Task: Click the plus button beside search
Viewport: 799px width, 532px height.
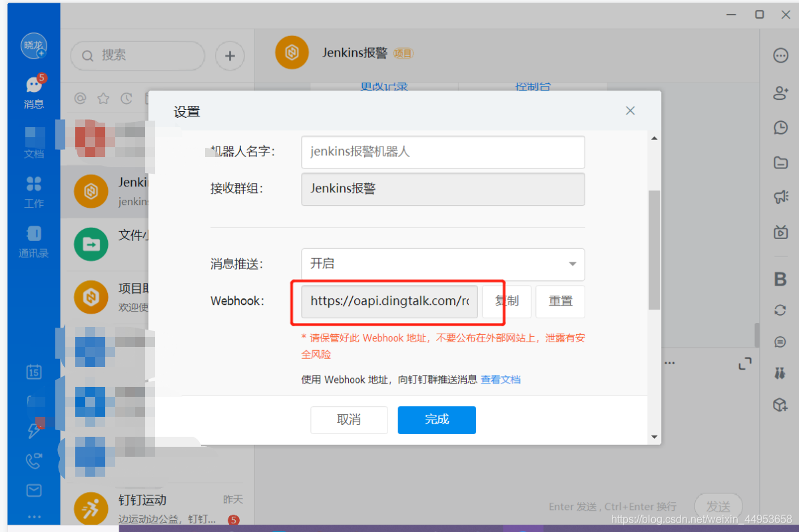Action: pos(230,56)
